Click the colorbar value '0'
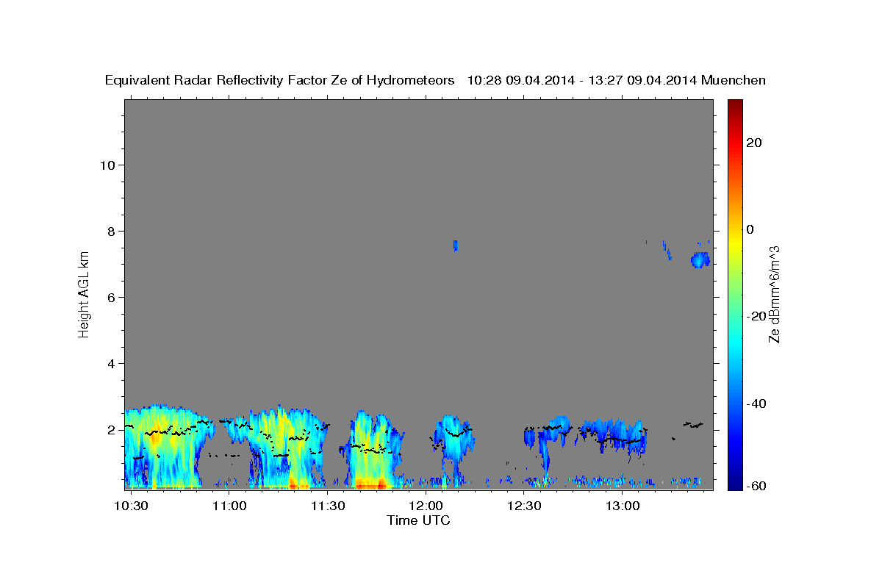 click(750, 229)
